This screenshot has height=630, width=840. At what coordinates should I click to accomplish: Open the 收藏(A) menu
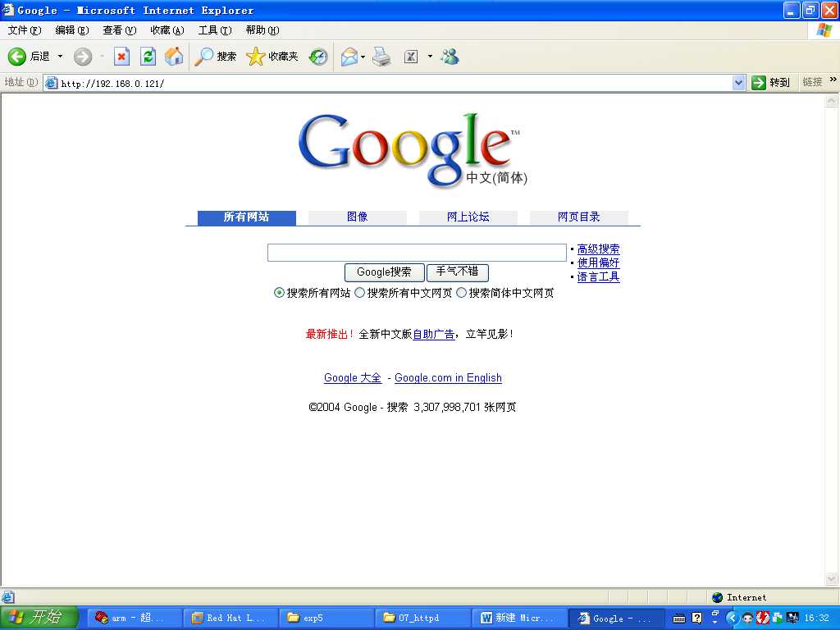click(x=167, y=30)
